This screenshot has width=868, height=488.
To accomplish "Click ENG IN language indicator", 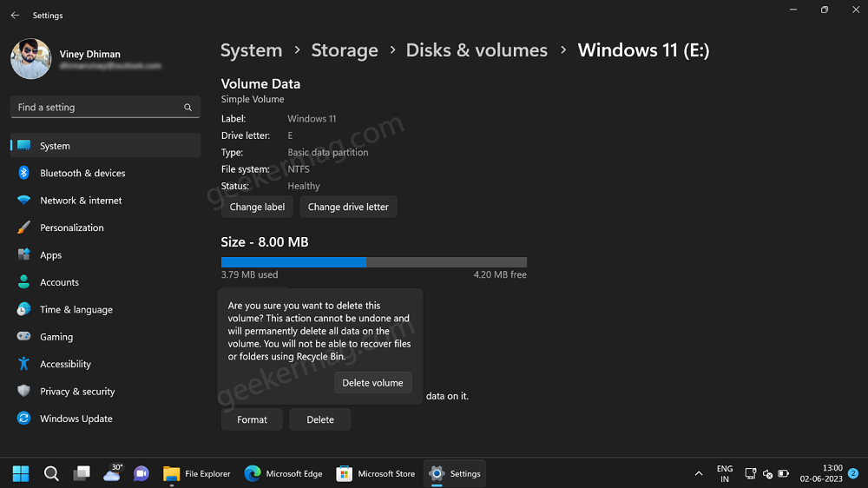I will (x=725, y=473).
